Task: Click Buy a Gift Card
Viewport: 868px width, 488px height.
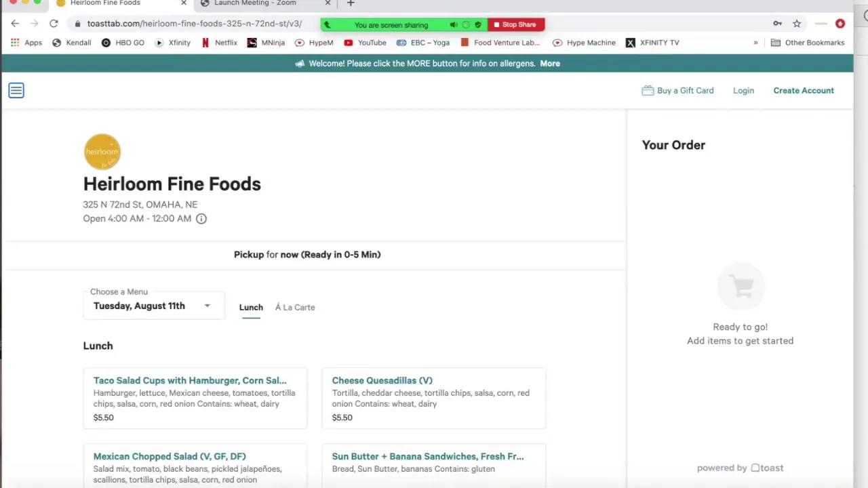Action: 677,91
